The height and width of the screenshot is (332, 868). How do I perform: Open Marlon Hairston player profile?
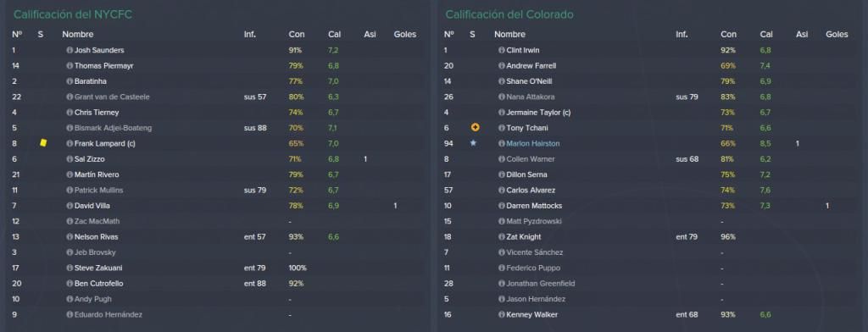532,143
